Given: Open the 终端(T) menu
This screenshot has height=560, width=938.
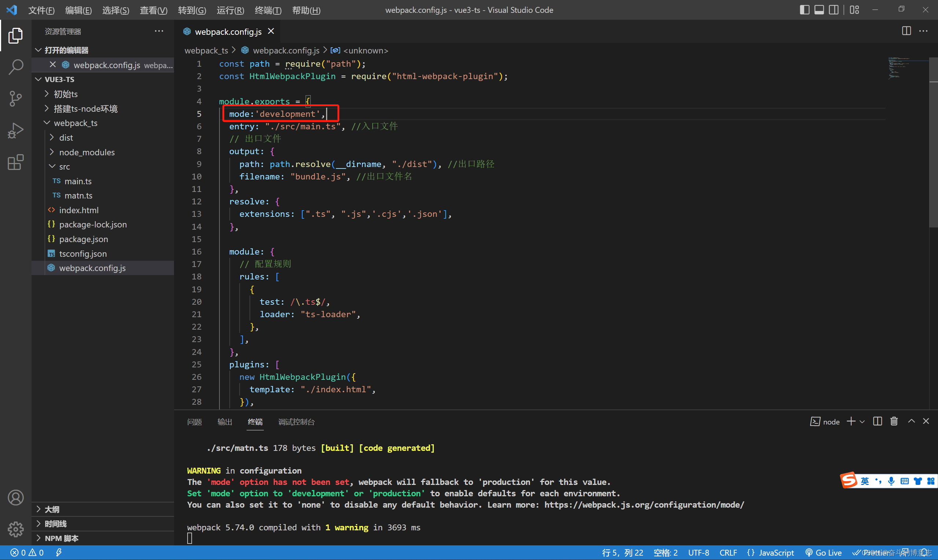Looking at the screenshot, I should click(268, 10).
